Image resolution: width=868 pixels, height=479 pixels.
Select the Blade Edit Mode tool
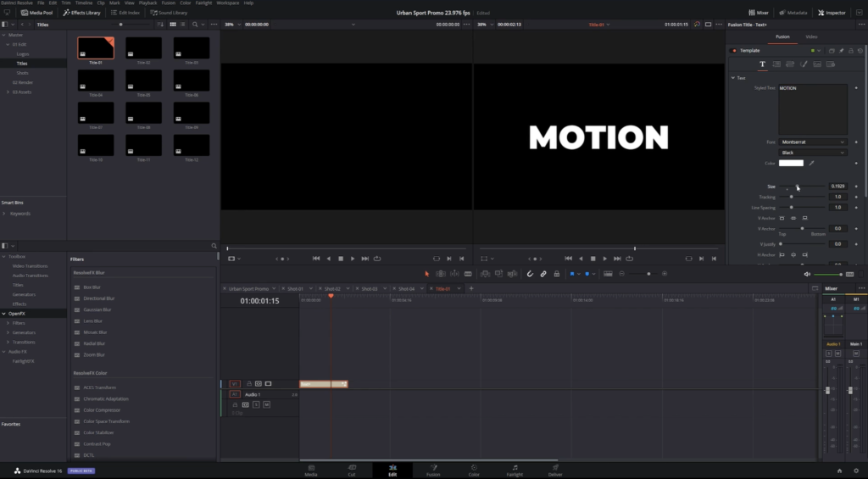tap(467, 274)
